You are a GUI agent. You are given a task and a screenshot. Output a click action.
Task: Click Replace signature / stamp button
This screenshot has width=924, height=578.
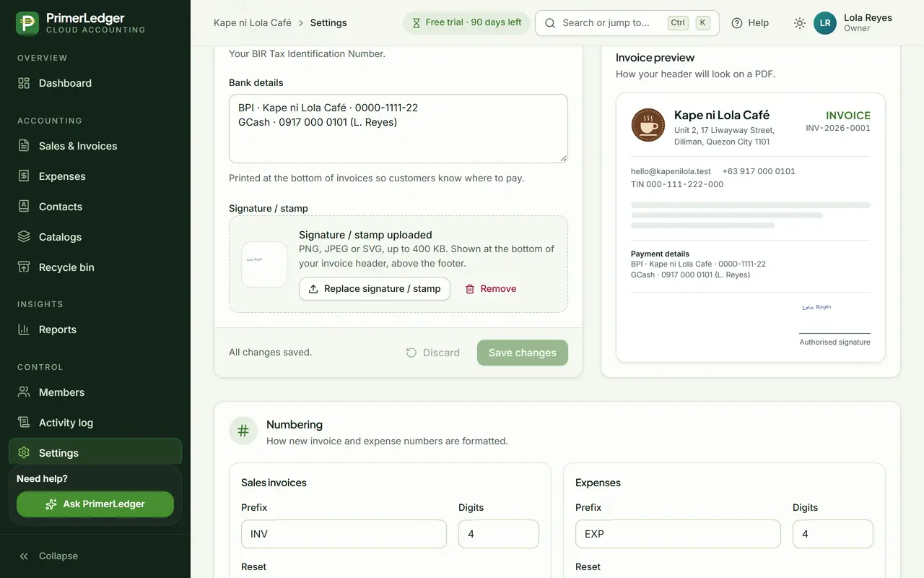(x=375, y=289)
